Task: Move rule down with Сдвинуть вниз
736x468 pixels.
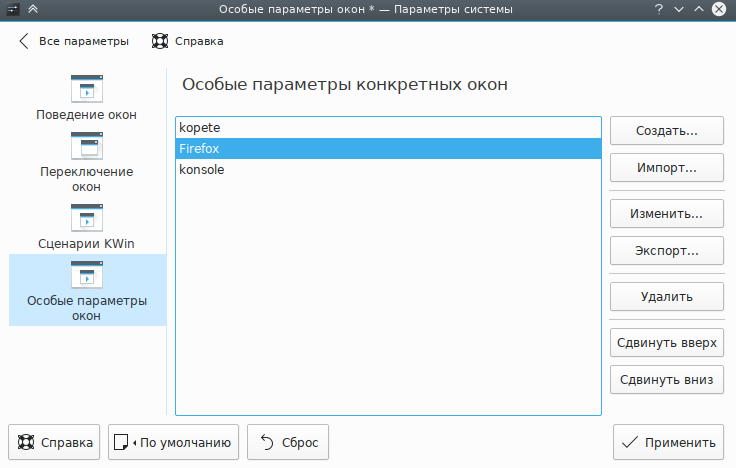Action: [666, 379]
